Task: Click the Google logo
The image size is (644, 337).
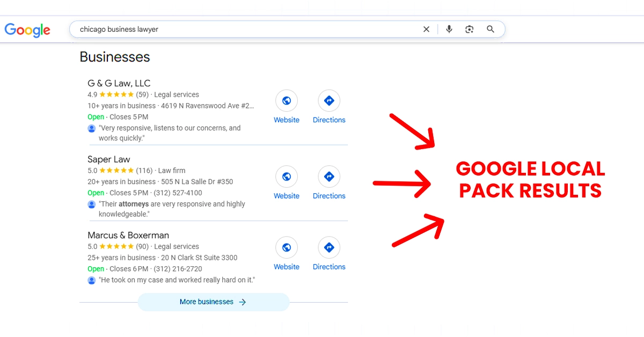Action: click(x=27, y=30)
